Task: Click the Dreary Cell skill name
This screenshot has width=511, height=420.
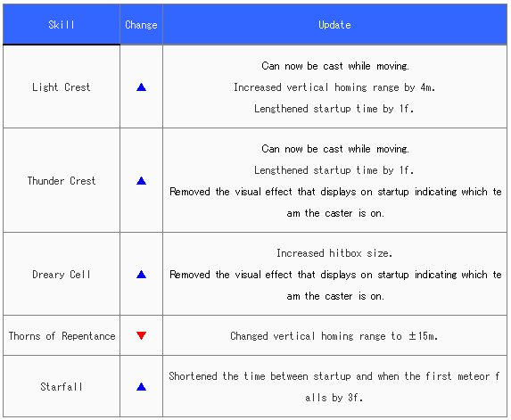Action: click(x=62, y=275)
